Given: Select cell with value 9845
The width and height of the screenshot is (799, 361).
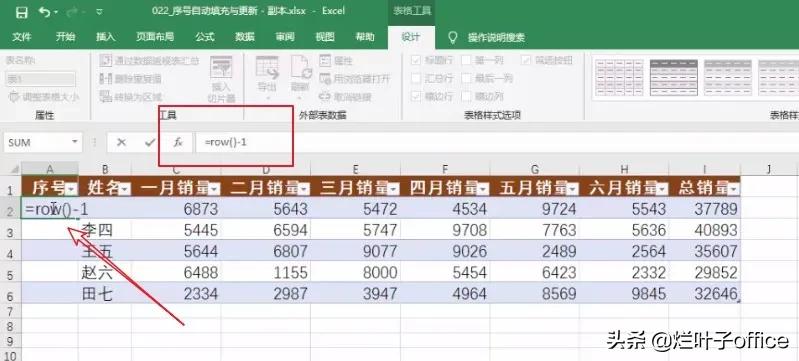Looking at the screenshot, I should tap(625, 293).
